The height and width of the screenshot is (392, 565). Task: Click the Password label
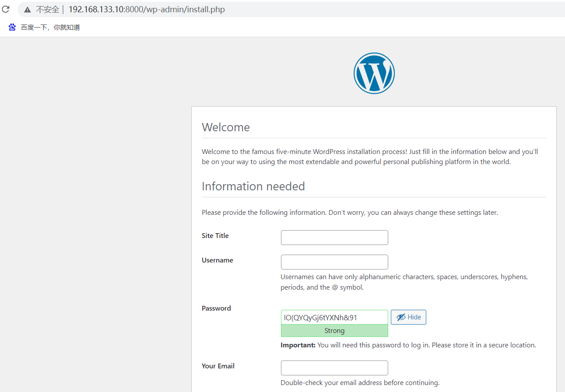coord(216,308)
